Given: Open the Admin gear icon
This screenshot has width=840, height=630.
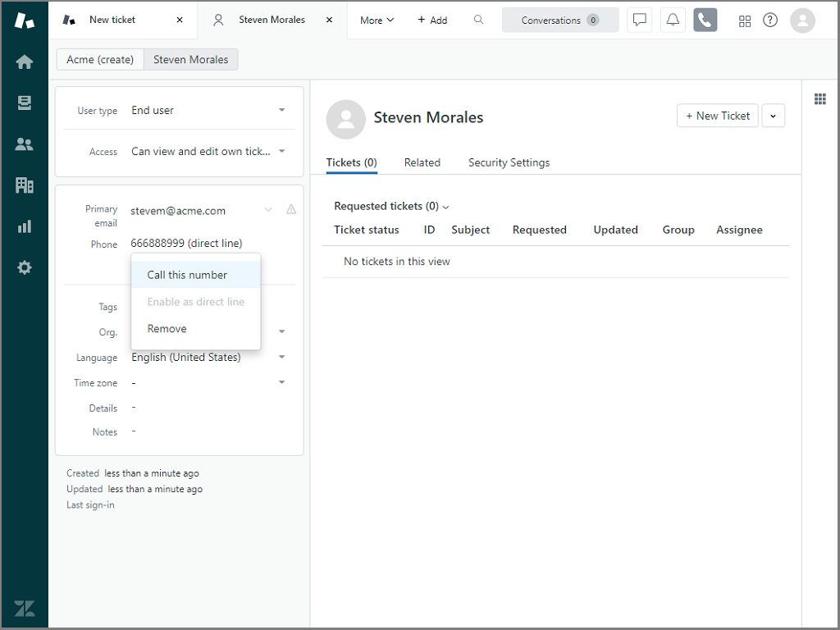Looking at the screenshot, I should pos(24,267).
